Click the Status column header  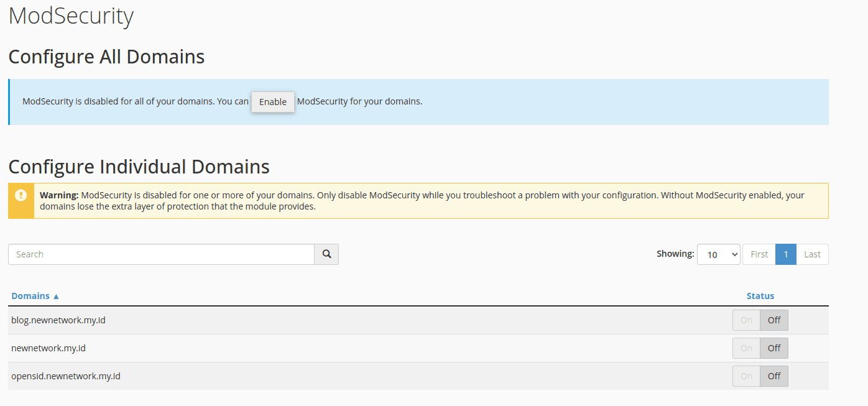click(760, 295)
